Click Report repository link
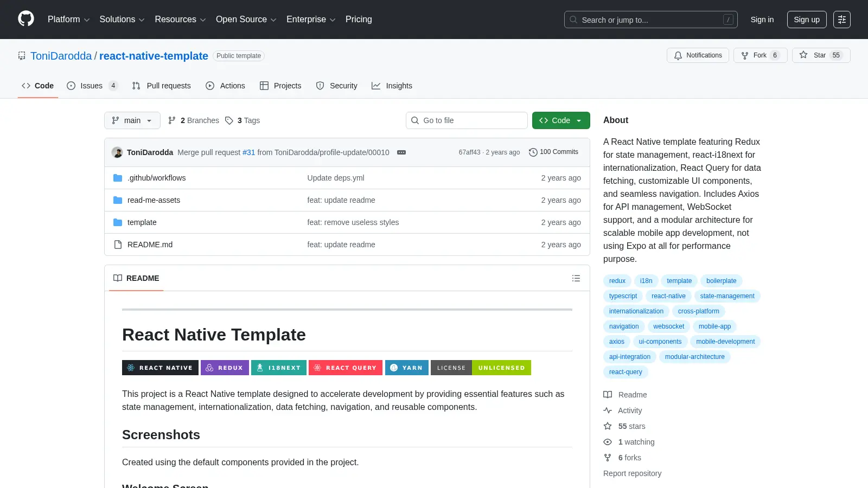868x488 pixels. click(633, 473)
